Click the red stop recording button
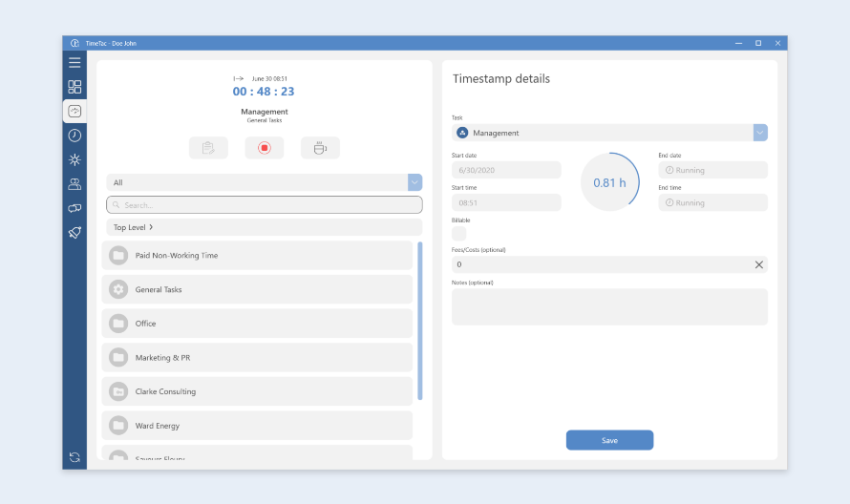This screenshot has width=850, height=504. (x=264, y=148)
